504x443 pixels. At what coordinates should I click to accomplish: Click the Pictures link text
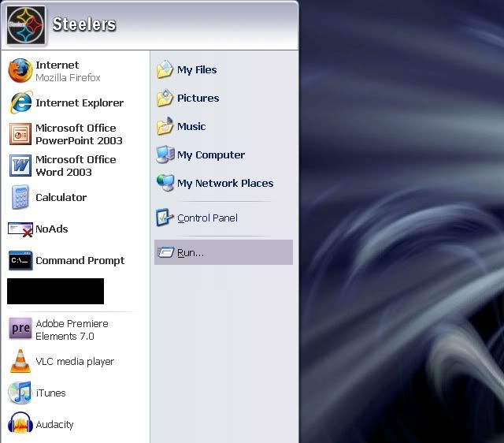tap(198, 98)
